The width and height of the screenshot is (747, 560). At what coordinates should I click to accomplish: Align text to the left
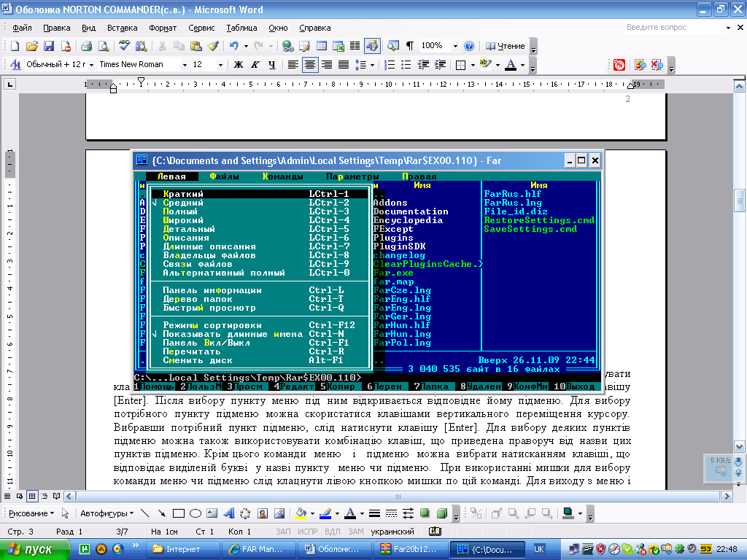(293, 65)
